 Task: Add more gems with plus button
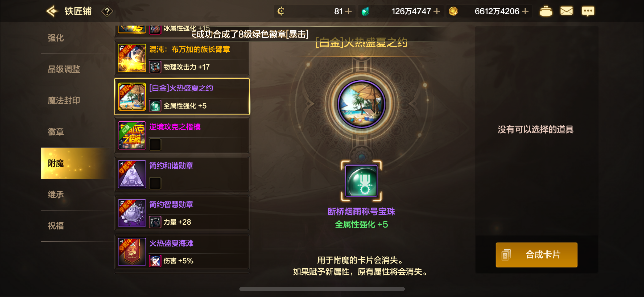click(437, 11)
